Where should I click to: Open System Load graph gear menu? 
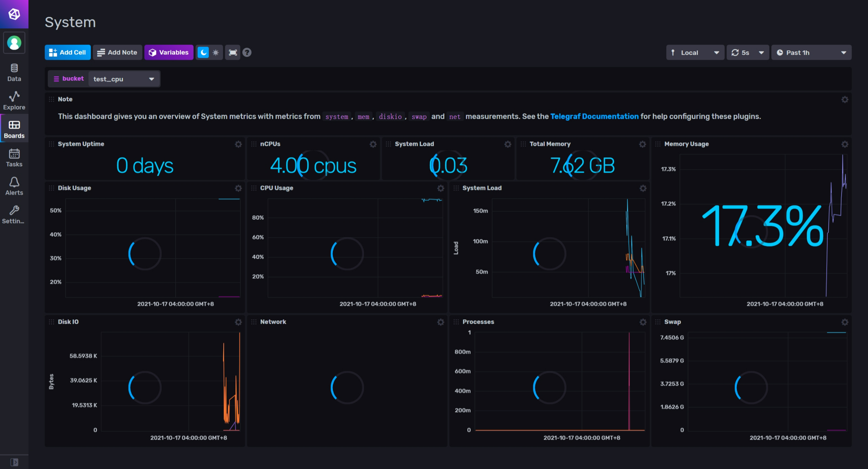coord(643,188)
